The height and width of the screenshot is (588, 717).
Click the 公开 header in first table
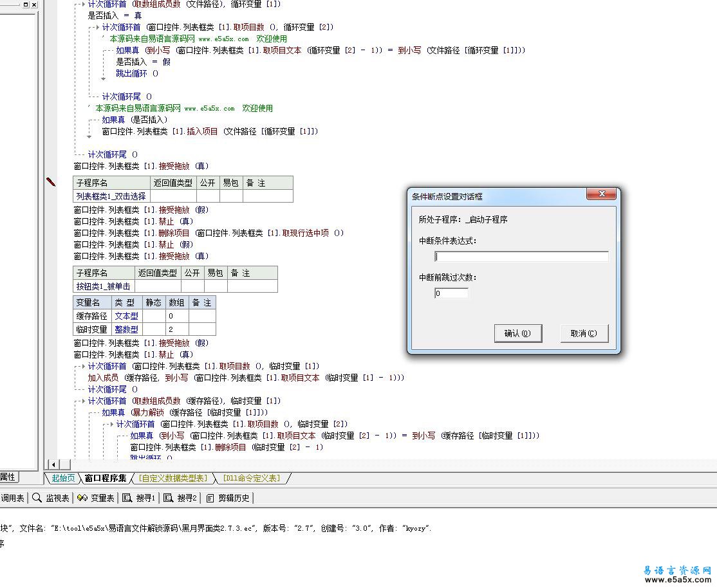(208, 183)
